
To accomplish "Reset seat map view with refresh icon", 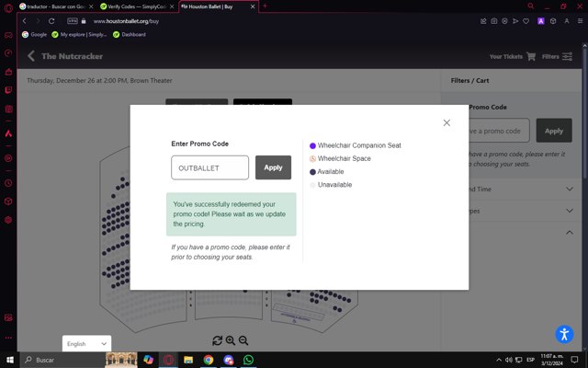I will pyautogui.click(x=217, y=340).
